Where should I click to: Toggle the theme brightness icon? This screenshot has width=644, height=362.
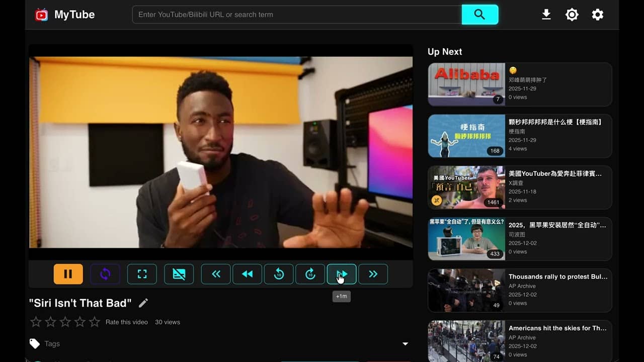coord(572,15)
